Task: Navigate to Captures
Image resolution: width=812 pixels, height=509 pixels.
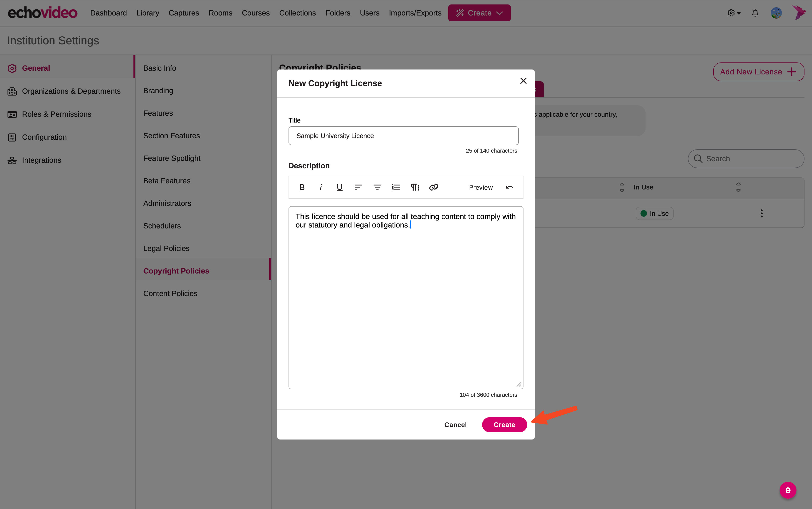Action: click(183, 13)
